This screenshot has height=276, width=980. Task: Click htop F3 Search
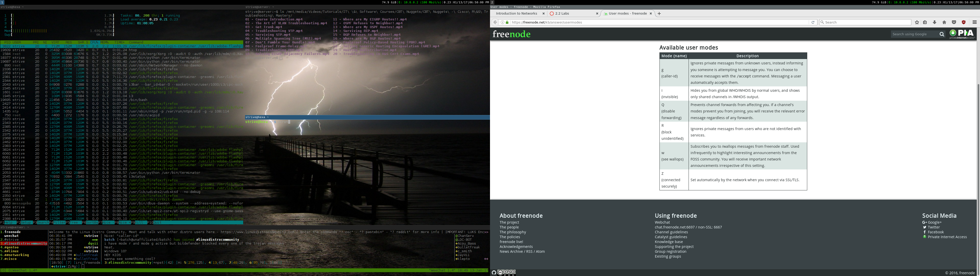click(x=41, y=223)
